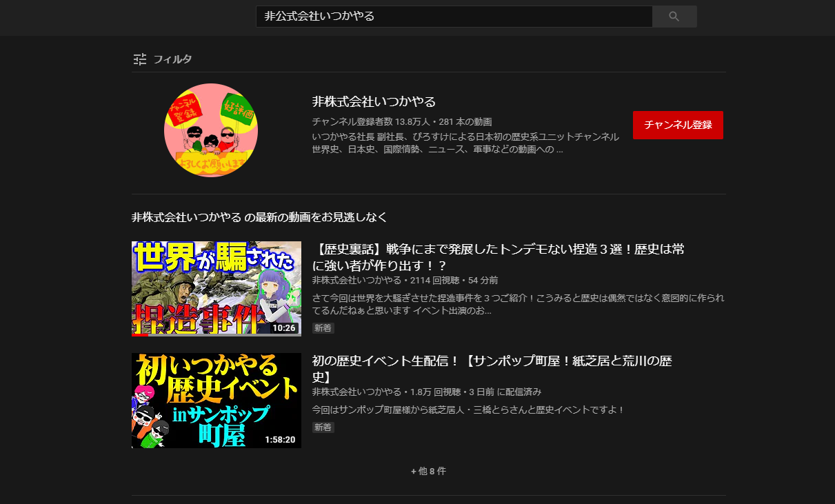Screen dimensions: 835x504
Task: Click 新着 badge under the 生配信 video
Action: pos(323,427)
